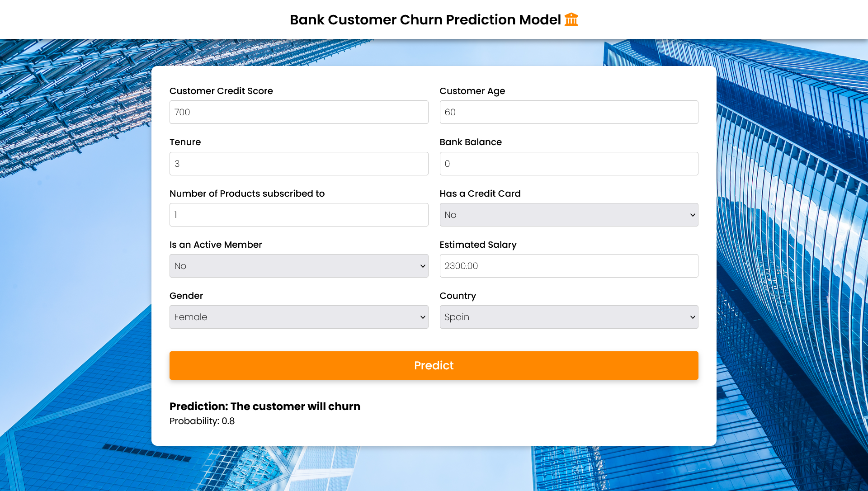Select the Customer Age field showing 60
Image resolution: width=868 pixels, height=491 pixels.
click(569, 112)
